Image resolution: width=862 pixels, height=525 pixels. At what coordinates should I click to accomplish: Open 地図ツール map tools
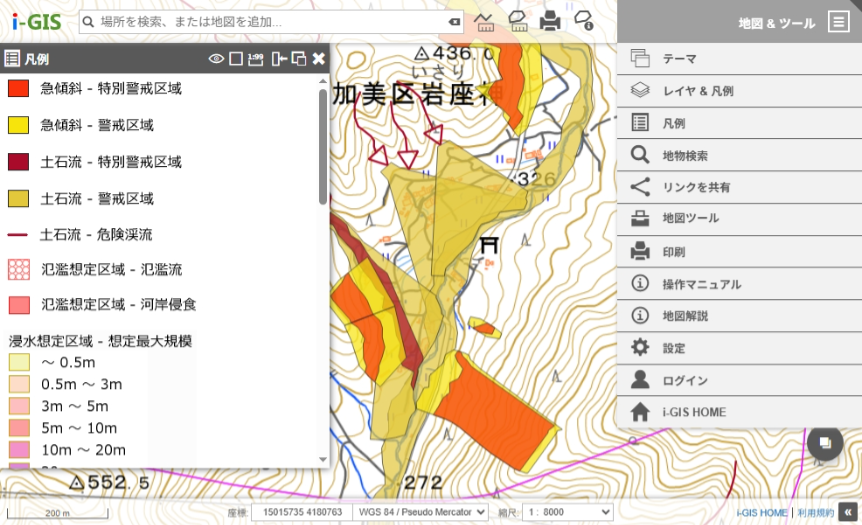pos(739,219)
